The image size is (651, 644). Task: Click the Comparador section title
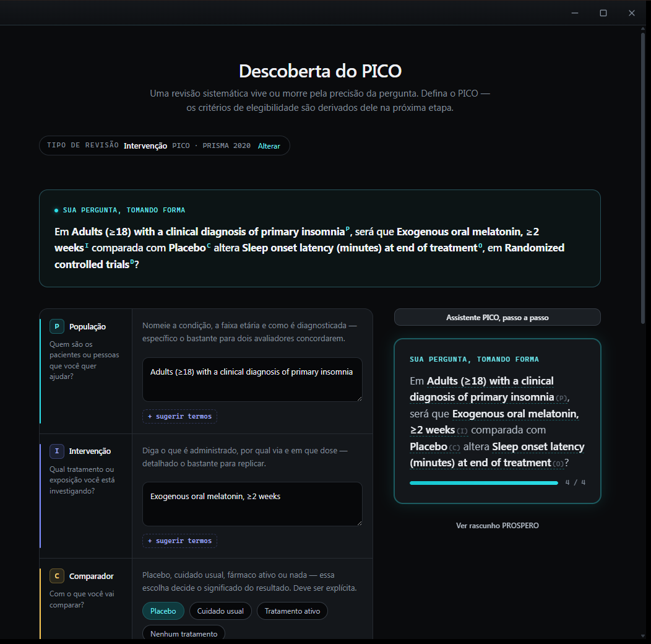[x=92, y=577]
